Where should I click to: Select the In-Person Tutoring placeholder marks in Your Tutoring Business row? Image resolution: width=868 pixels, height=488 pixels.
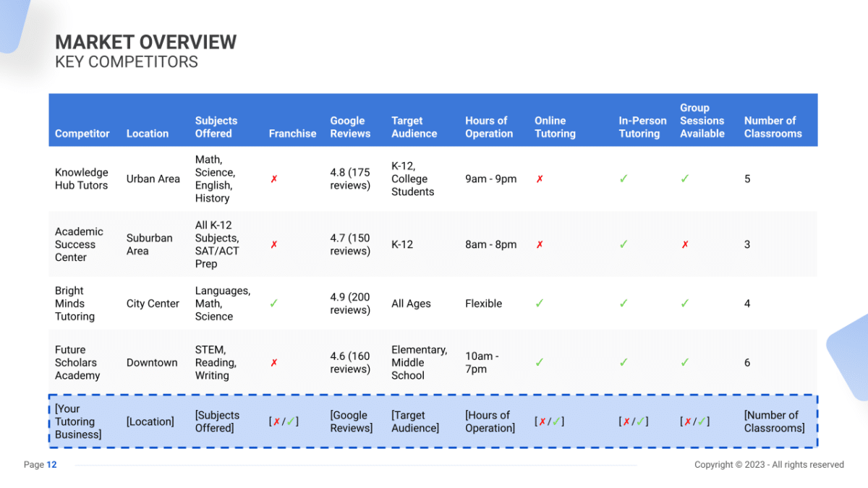[634, 421]
